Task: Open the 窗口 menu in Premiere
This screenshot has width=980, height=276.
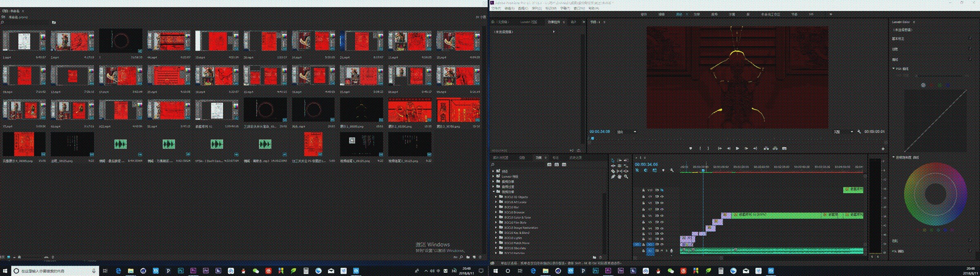Action: [579, 8]
